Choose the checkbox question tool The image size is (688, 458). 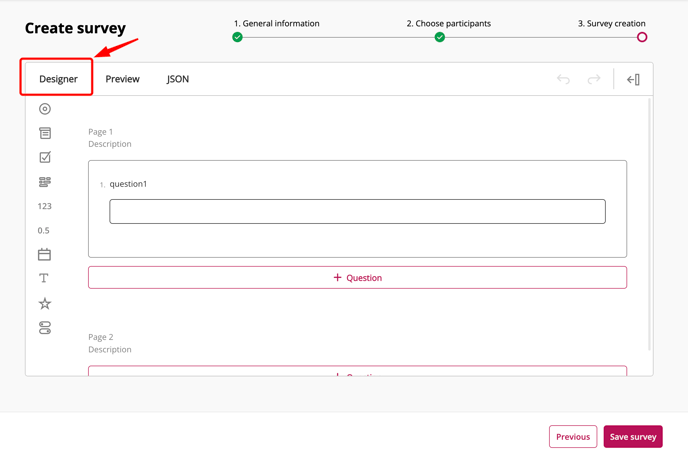point(45,157)
